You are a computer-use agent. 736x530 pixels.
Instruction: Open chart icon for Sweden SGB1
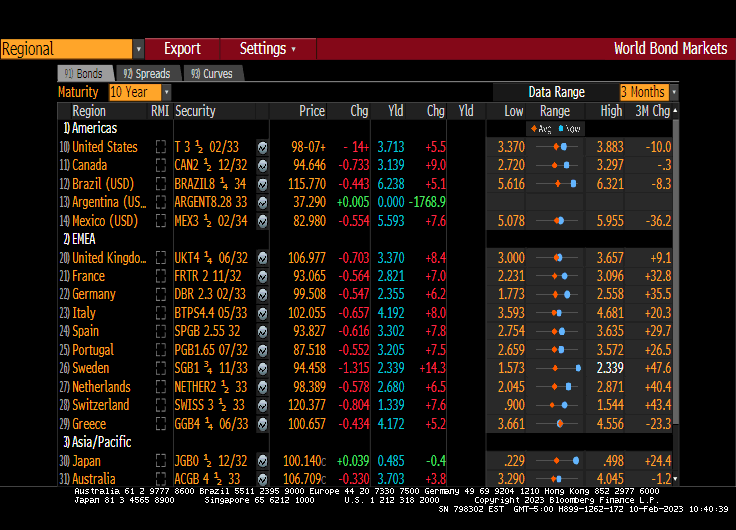[x=262, y=368]
